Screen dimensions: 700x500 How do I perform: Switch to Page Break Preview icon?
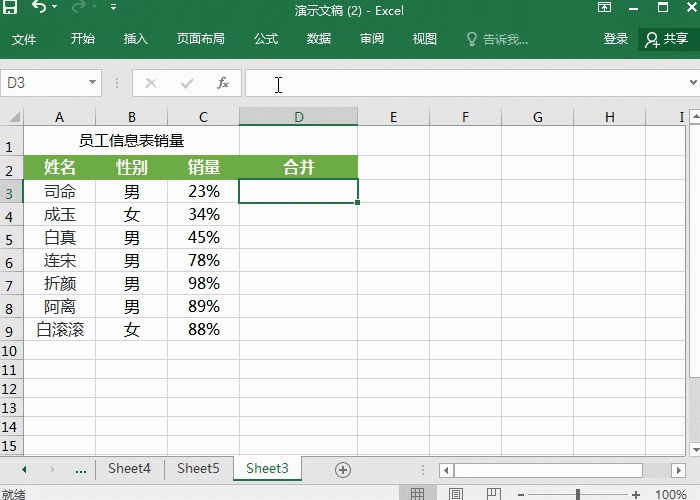click(494, 493)
